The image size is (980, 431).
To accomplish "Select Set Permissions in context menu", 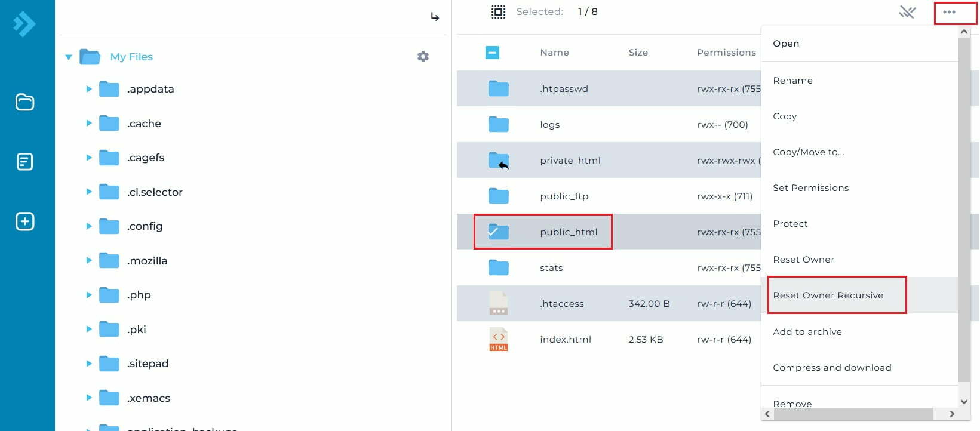I will click(x=810, y=188).
